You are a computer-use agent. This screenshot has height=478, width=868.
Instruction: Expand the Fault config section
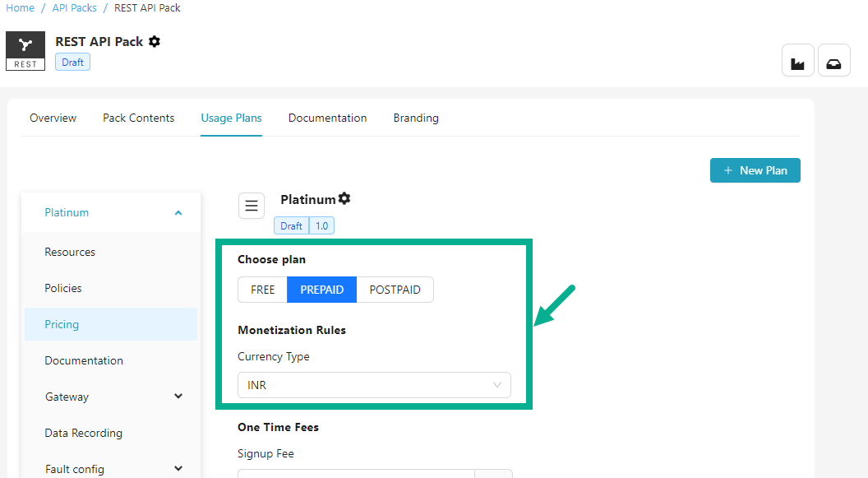pyautogui.click(x=178, y=468)
